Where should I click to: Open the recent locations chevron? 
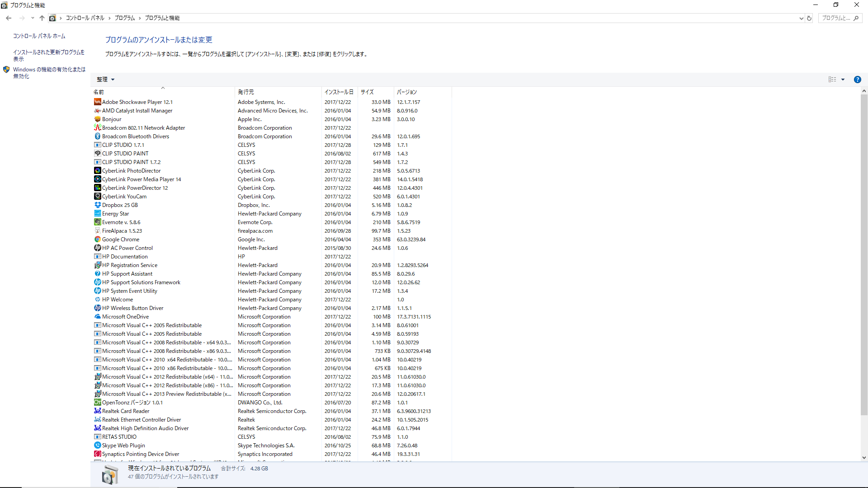point(33,18)
